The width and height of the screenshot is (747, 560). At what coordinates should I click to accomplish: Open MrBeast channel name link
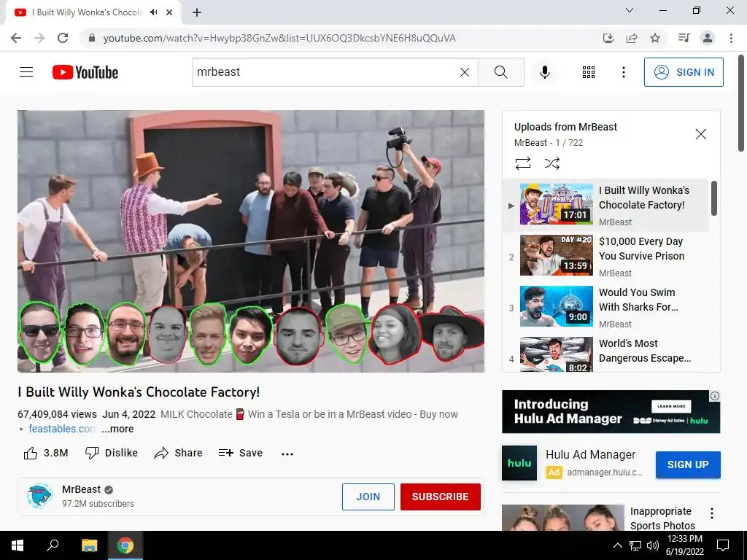coord(81,489)
